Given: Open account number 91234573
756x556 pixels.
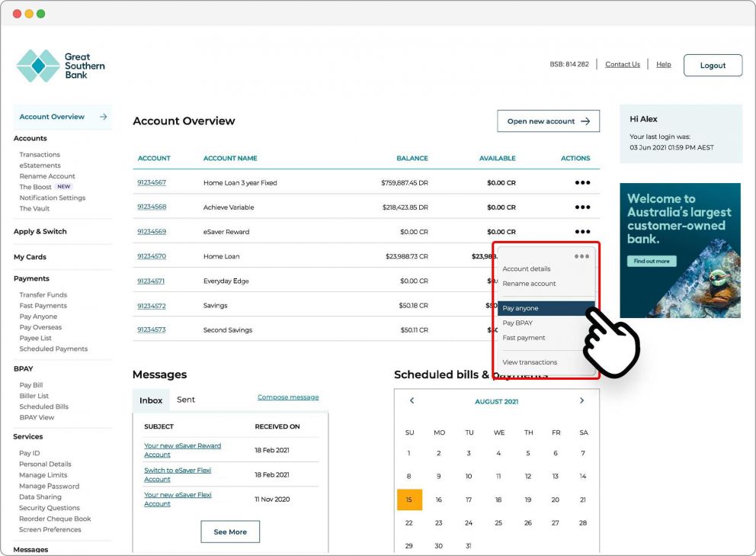Looking at the screenshot, I should [152, 329].
